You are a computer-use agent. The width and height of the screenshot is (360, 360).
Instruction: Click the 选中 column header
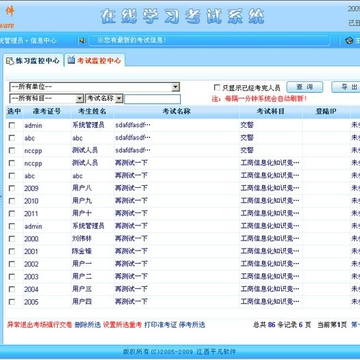tap(14, 111)
